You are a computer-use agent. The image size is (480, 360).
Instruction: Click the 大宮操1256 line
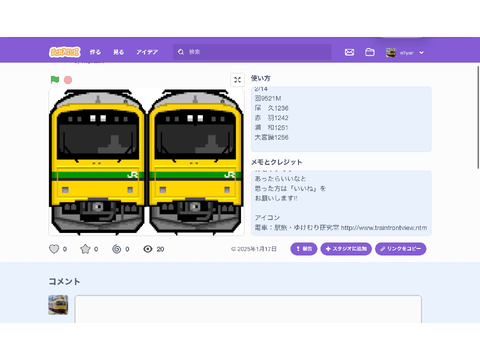pos(272,137)
